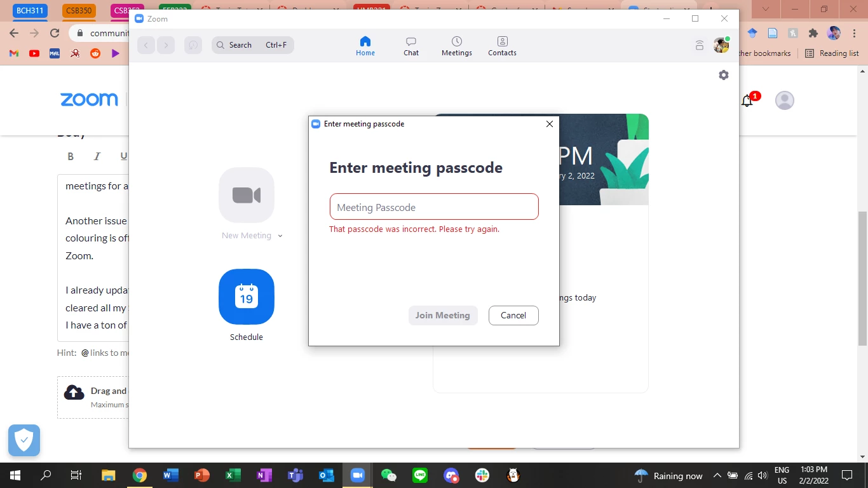Cancel the passcode dialog
Viewport: 868px width, 488px height.
[x=513, y=315]
